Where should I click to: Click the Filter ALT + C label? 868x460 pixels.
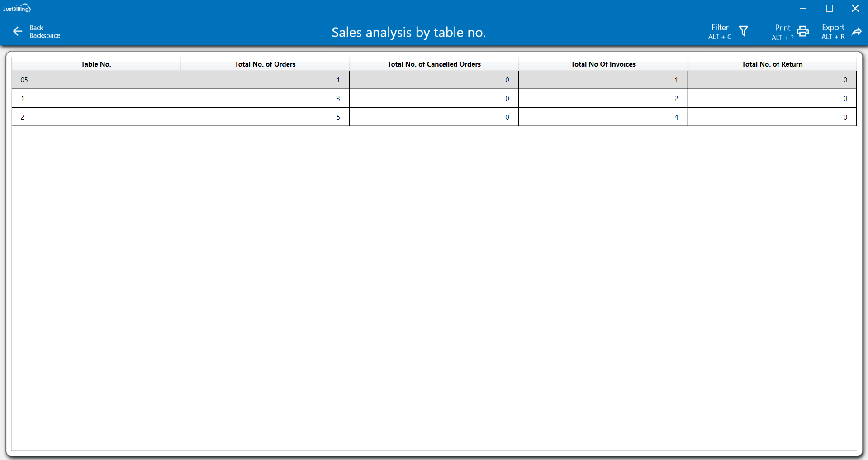tap(720, 32)
